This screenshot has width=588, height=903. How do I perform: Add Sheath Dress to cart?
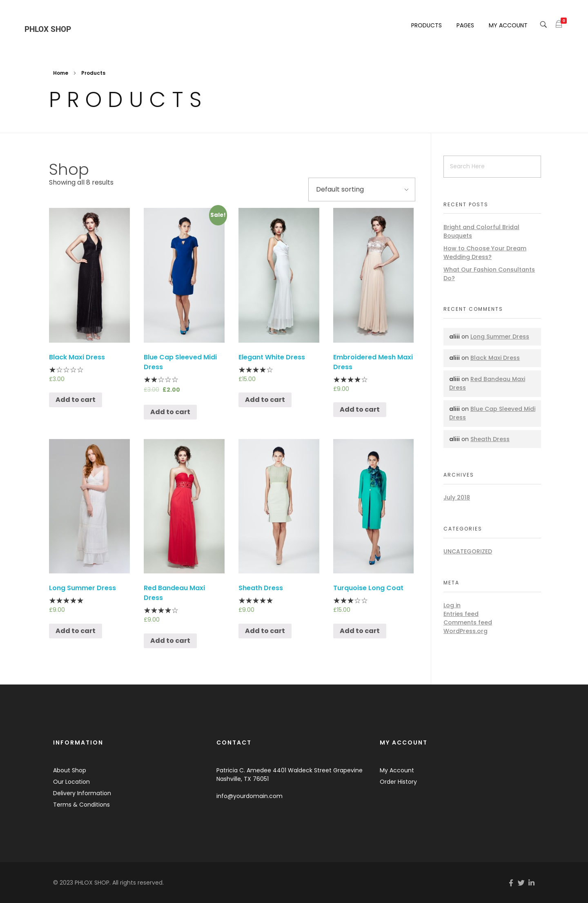coord(265,631)
